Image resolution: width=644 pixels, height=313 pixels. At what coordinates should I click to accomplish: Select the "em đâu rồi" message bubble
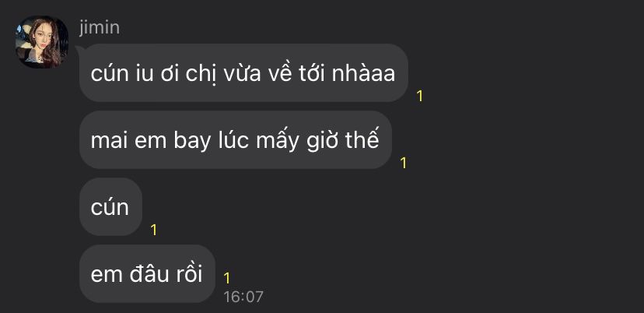point(147,274)
